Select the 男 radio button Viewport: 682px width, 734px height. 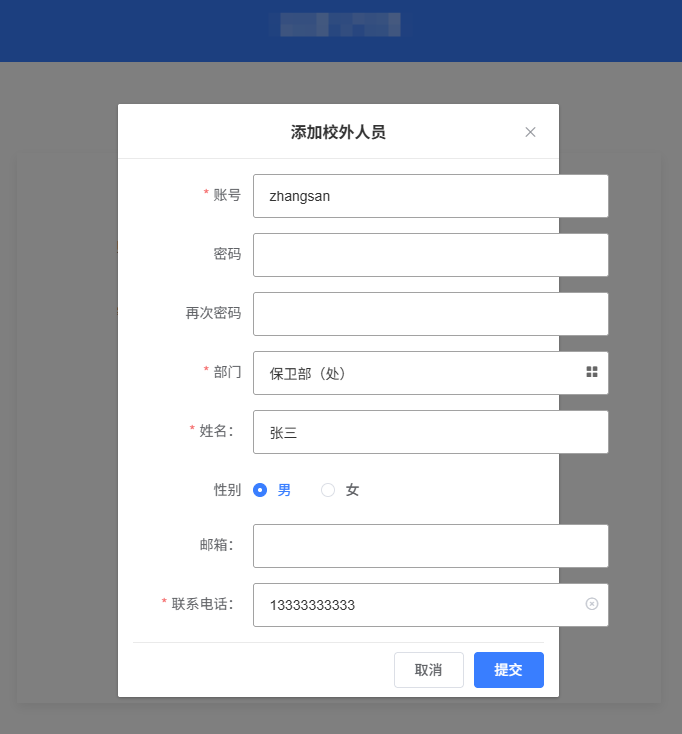click(260, 490)
